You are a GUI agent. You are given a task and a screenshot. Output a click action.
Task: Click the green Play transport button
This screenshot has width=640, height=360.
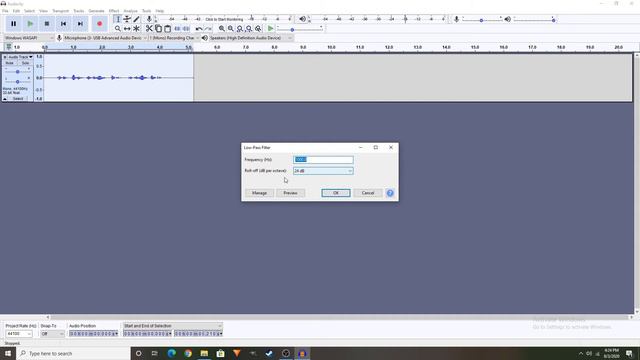coord(30,24)
